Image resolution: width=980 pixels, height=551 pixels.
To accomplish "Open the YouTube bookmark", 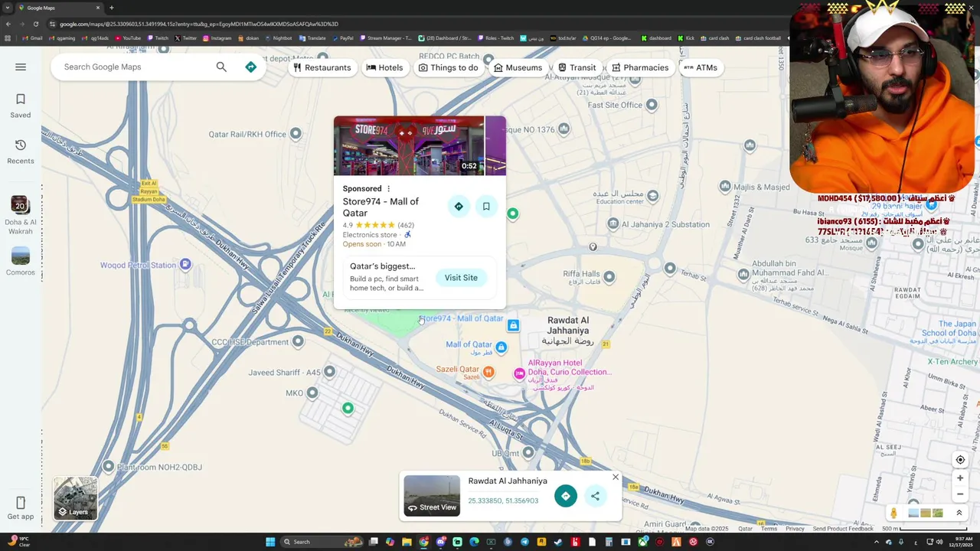I will coord(128,38).
